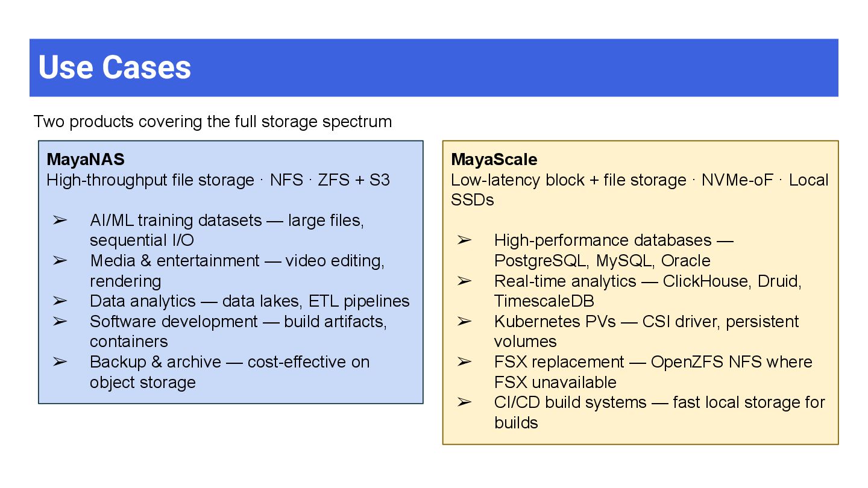Image resolution: width=868 pixels, height=488 pixels.
Task: Click the arrow bullet before AI/ML training datasets
Action: pyautogui.click(x=59, y=221)
